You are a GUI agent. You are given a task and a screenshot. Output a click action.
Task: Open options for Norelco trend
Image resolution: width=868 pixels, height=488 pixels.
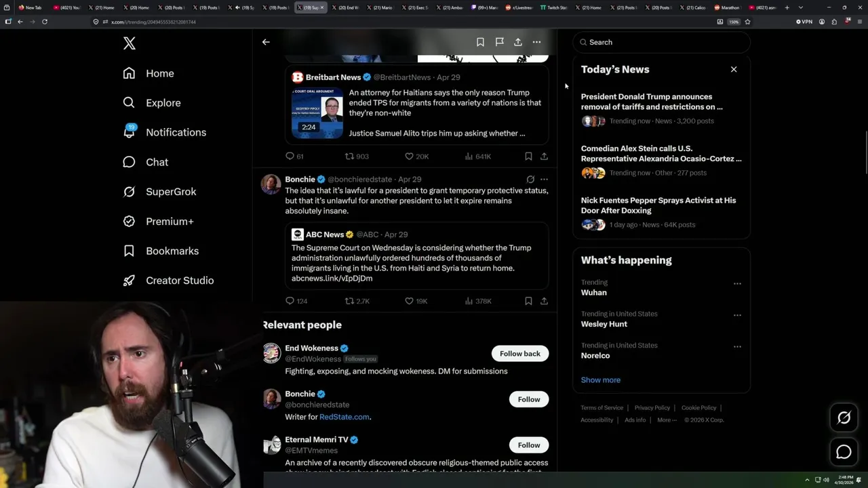pyautogui.click(x=737, y=347)
